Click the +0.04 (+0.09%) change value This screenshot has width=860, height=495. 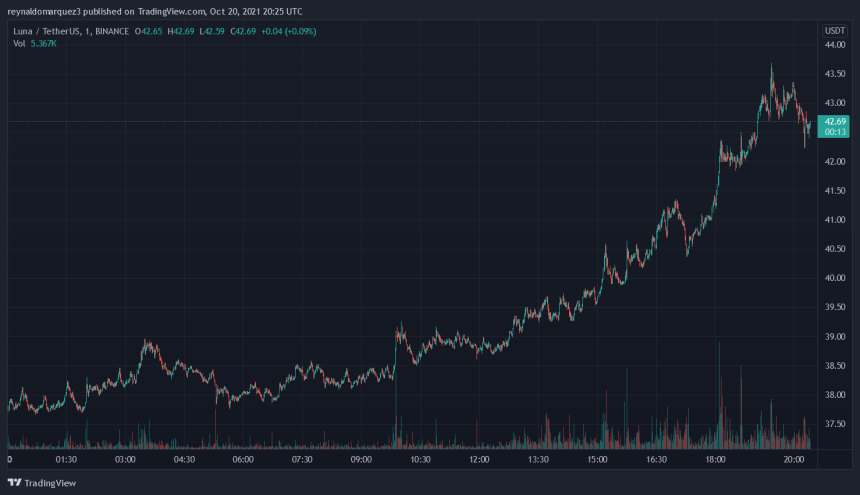pyautogui.click(x=285, y=31)
